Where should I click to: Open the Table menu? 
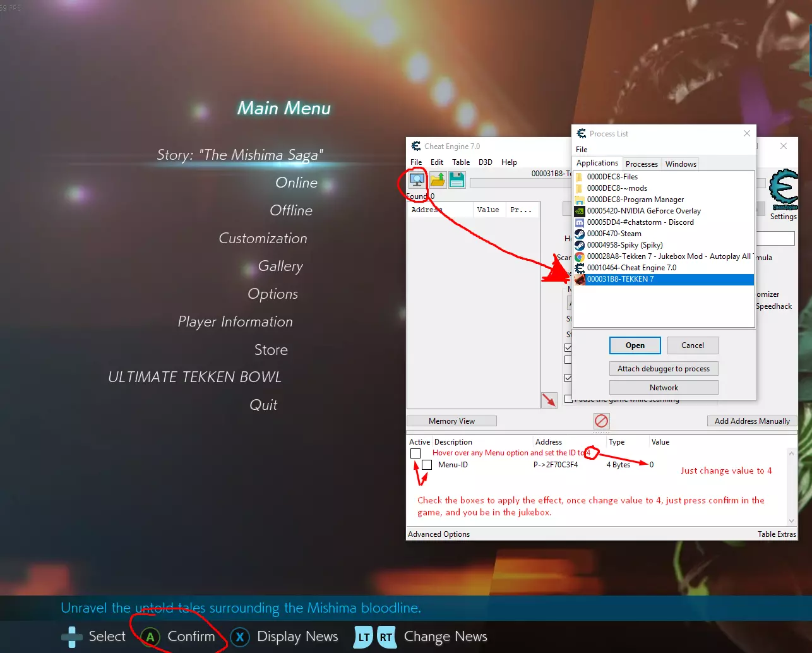click(461, 162)
